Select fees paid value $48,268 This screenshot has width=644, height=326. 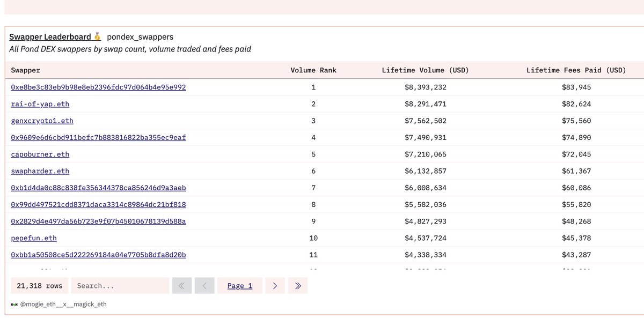576,221
